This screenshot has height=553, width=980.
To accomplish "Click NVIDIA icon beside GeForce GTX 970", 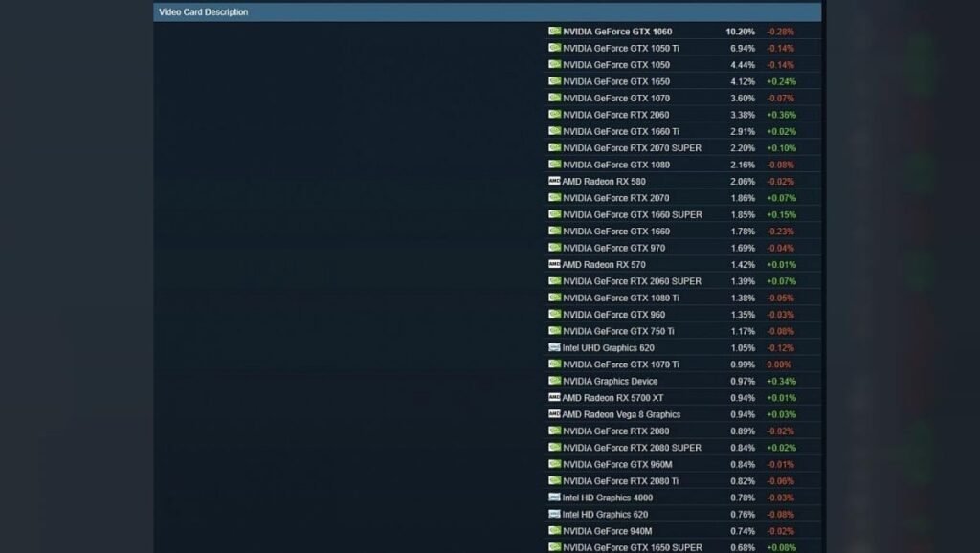I will tap(554, 248).
